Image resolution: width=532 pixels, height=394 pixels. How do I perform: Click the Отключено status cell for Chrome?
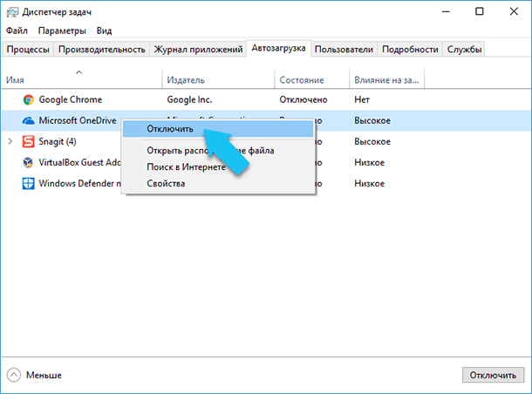pyautogui.click(x=304, y=99)
